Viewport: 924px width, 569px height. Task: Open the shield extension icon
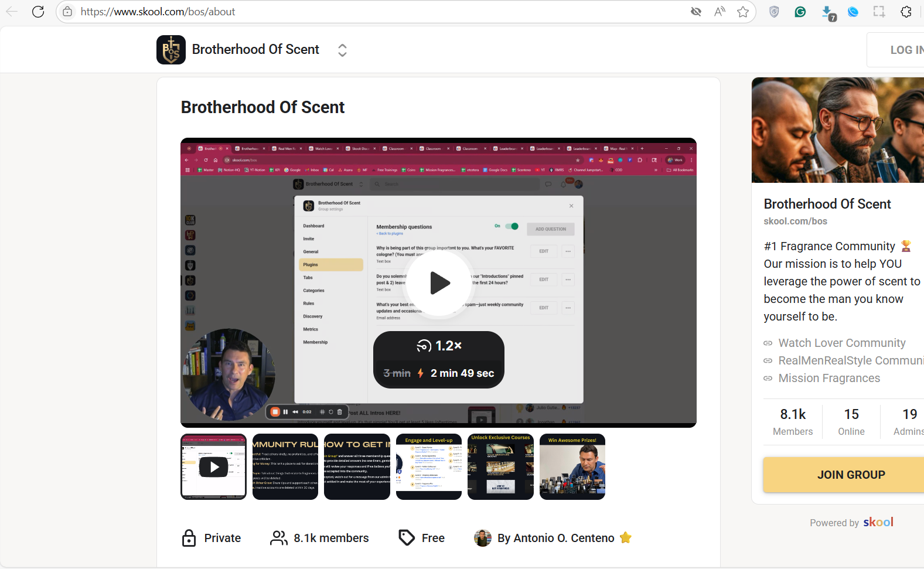click(774, 12)
